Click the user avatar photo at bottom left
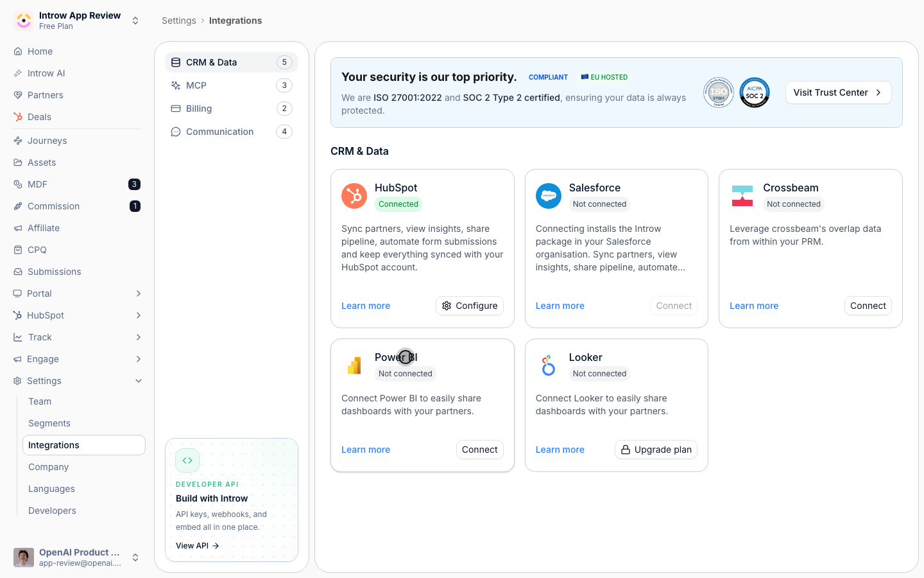Screen dimensions: 924x578 24,557
